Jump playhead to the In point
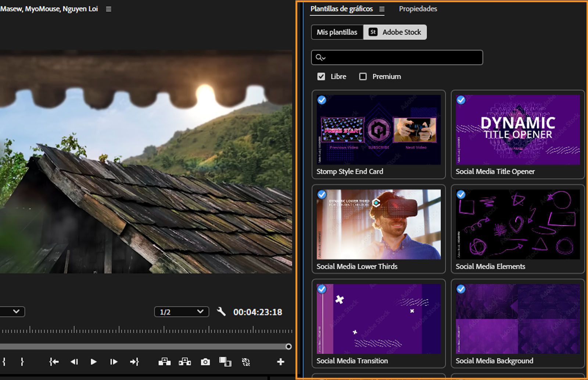The width and height of the screenshot is (588, 380). pos(54,362)
